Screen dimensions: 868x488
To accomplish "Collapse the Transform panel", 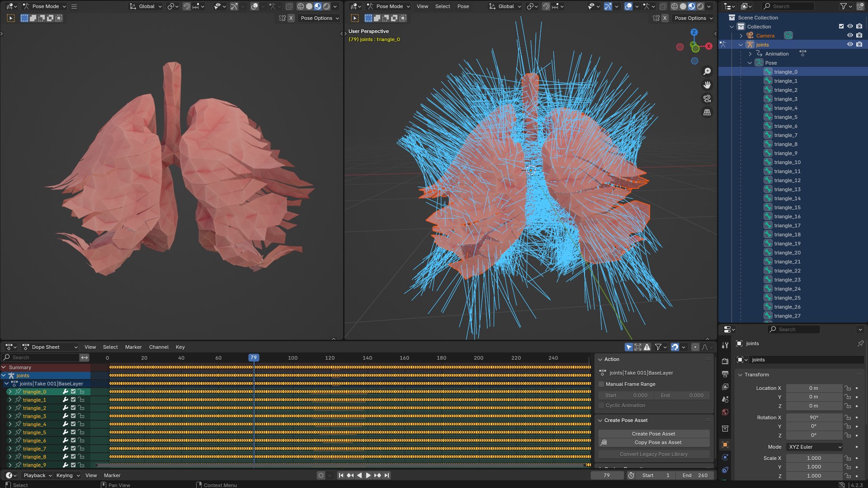I will point(741,375).
